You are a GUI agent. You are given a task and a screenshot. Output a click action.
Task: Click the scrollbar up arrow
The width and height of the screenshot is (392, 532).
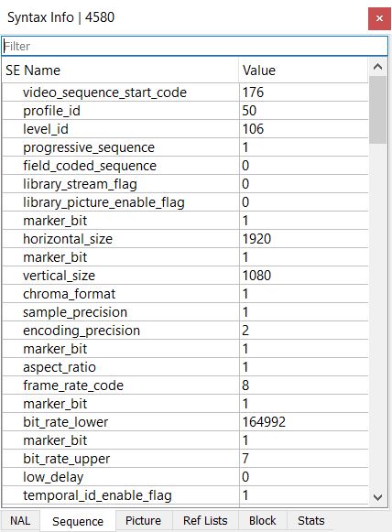377,67
